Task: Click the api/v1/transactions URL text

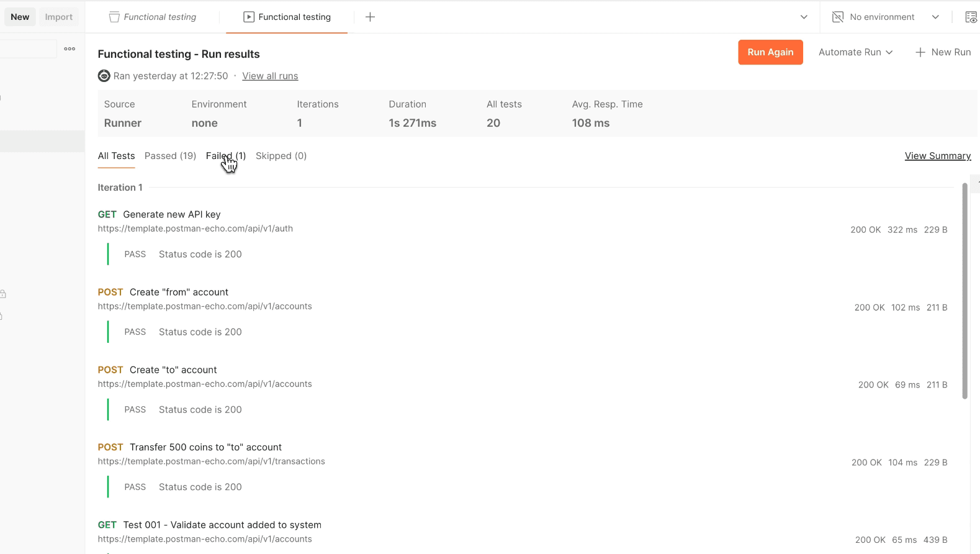Action: coord(211,461)
